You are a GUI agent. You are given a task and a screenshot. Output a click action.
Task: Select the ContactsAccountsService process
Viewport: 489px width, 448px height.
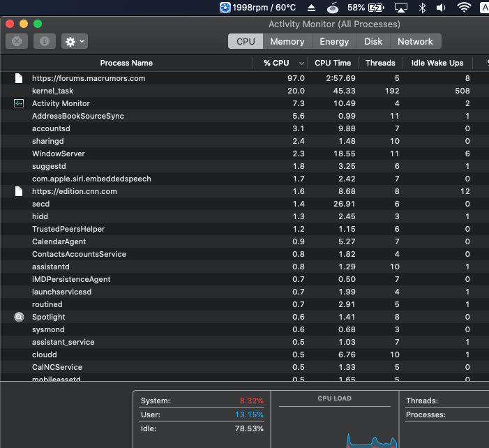80,254
